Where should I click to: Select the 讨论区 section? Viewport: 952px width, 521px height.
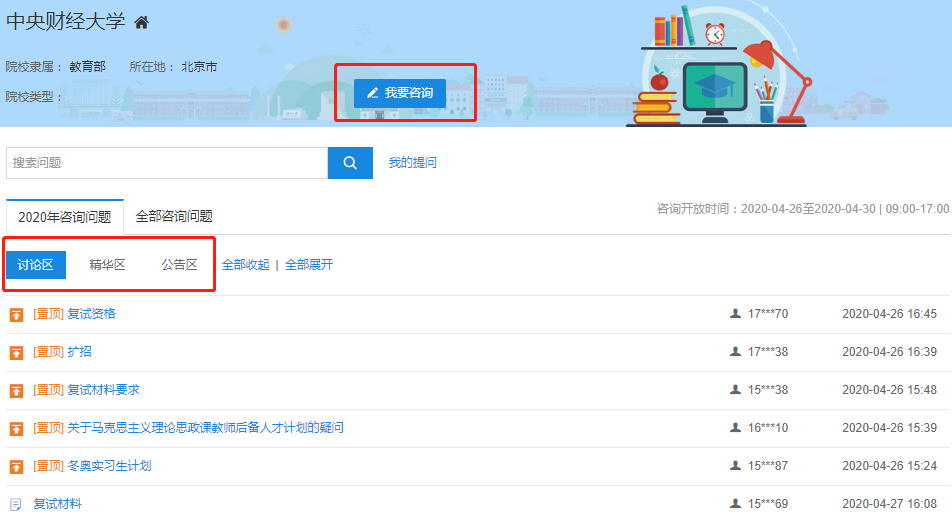click(35, 265)
